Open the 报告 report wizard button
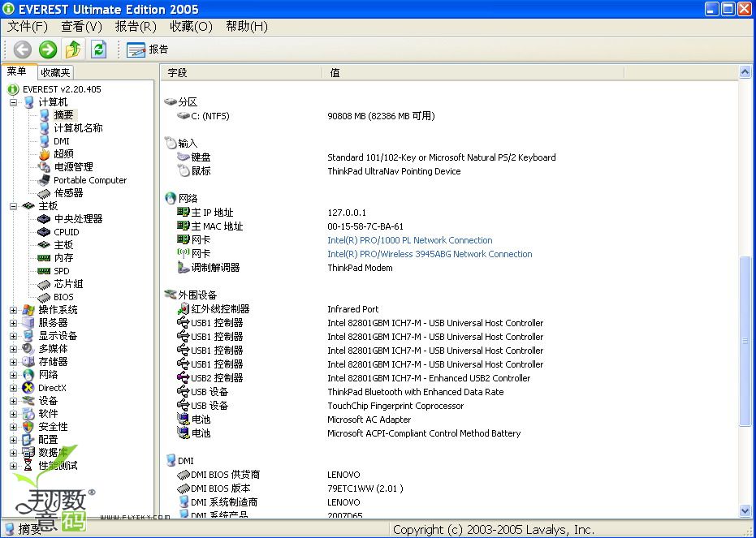 148,49
